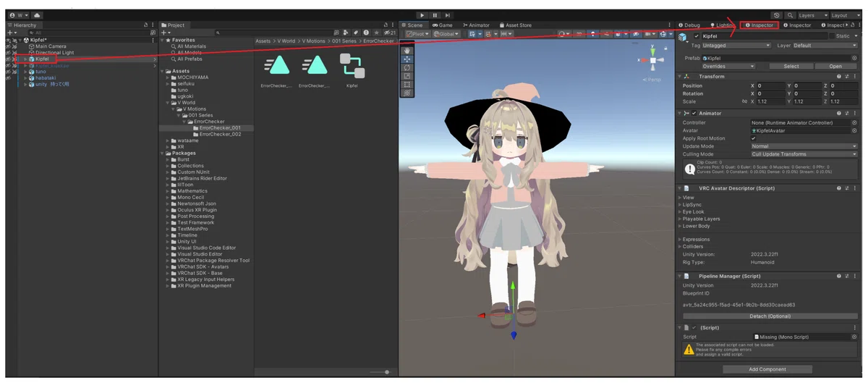
Task: Open the Update Mode Normal dropdown
Action: (804, 146)
